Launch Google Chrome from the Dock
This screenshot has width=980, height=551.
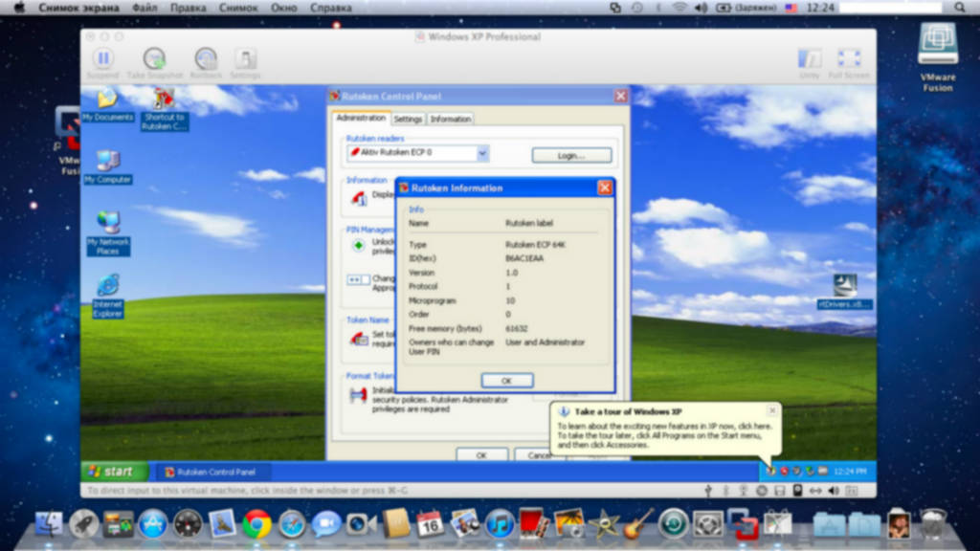tap(256, 523)
